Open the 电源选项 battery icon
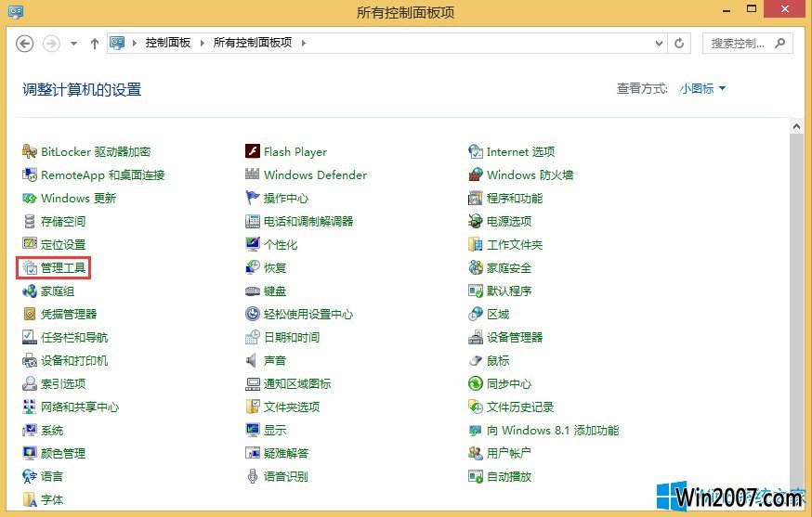This screenshot has height=517, width=812. pyautogui.click(x=476, y=221)
